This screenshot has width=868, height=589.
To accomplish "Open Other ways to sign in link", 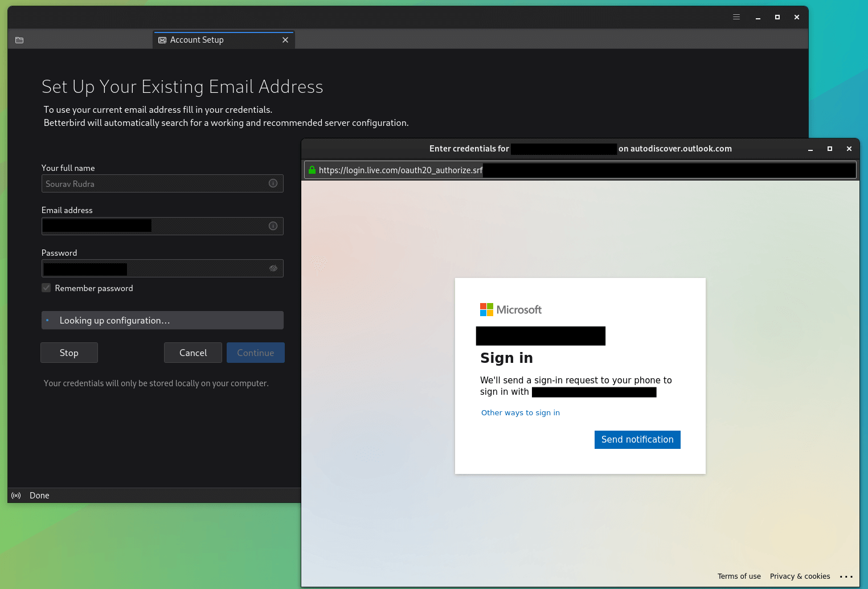I will (520, 413).
